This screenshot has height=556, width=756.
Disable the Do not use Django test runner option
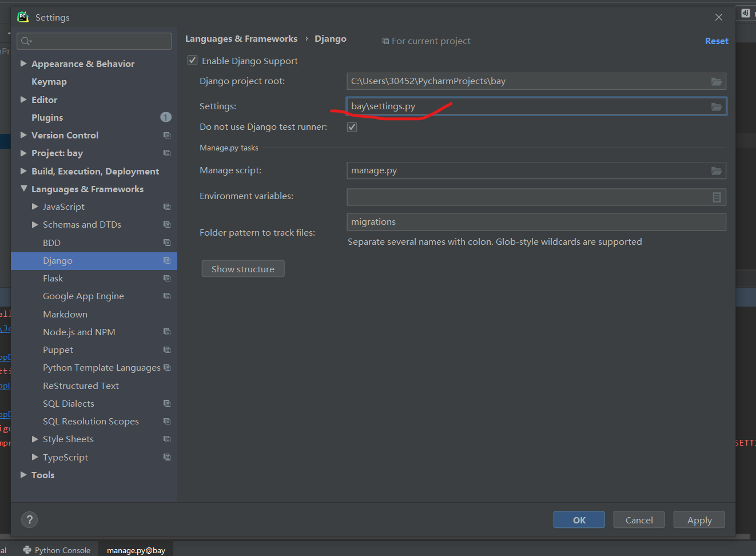352,126
